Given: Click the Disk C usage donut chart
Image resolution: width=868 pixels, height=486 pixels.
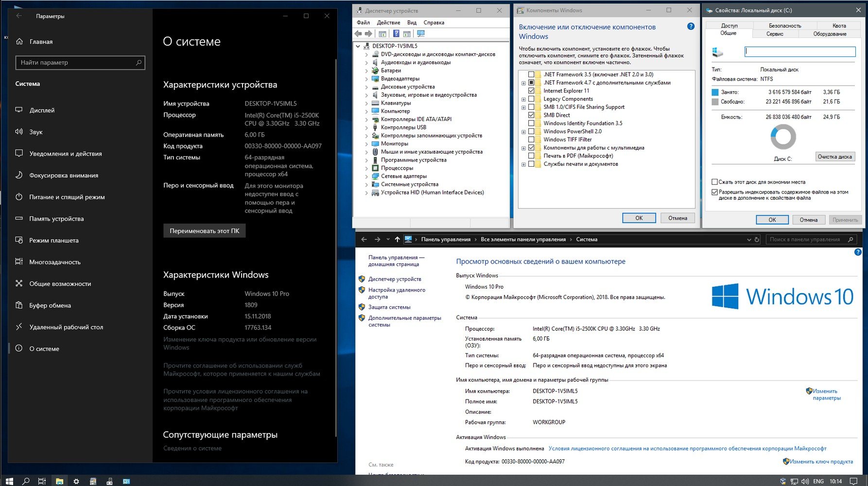Looking at the screenshot, I should coord(783,137).
